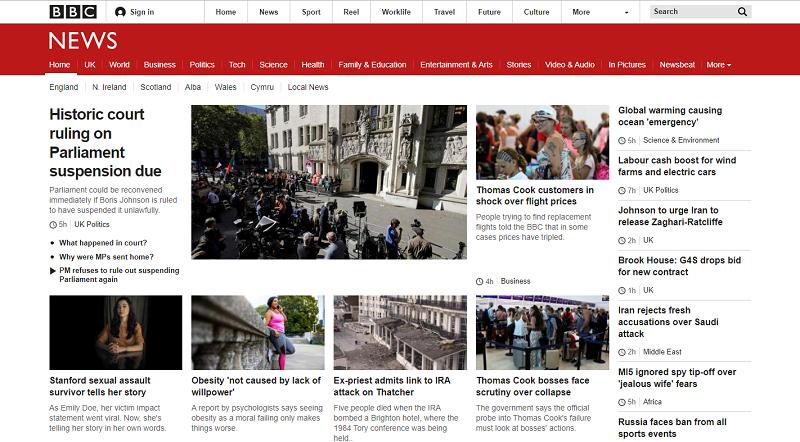Click the NEWS logo in red banner
This screenshot has width=800, height=442.
click(83, 41)
